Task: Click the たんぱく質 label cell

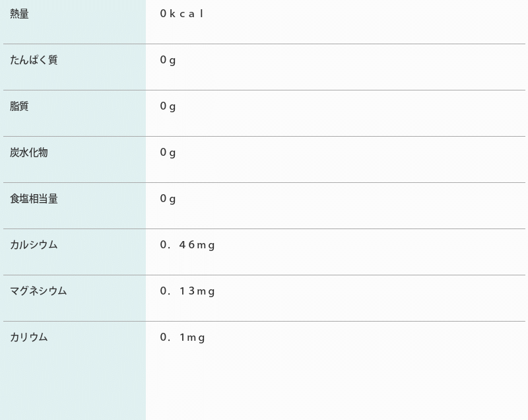Action: (34, 60)
